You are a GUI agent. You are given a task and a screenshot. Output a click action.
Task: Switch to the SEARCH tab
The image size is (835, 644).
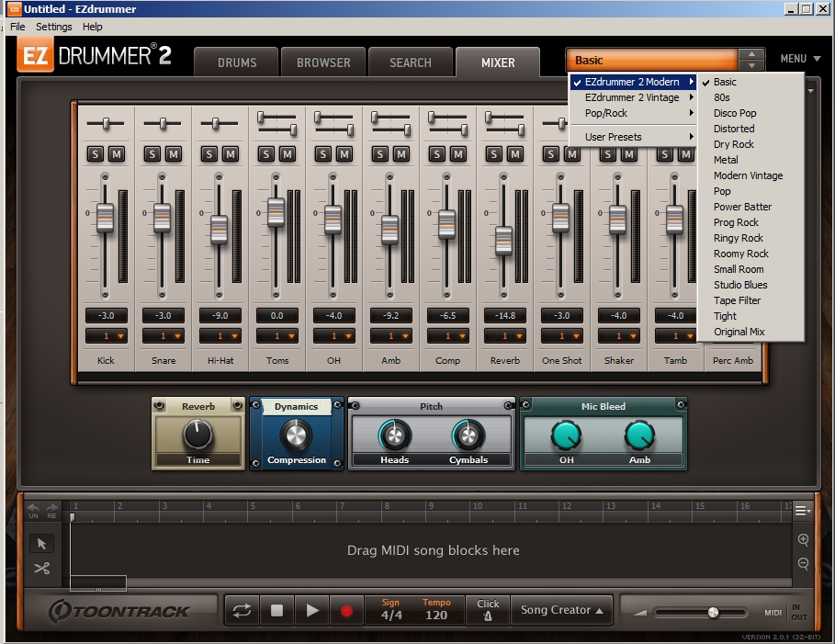click(x=411, y=62)
